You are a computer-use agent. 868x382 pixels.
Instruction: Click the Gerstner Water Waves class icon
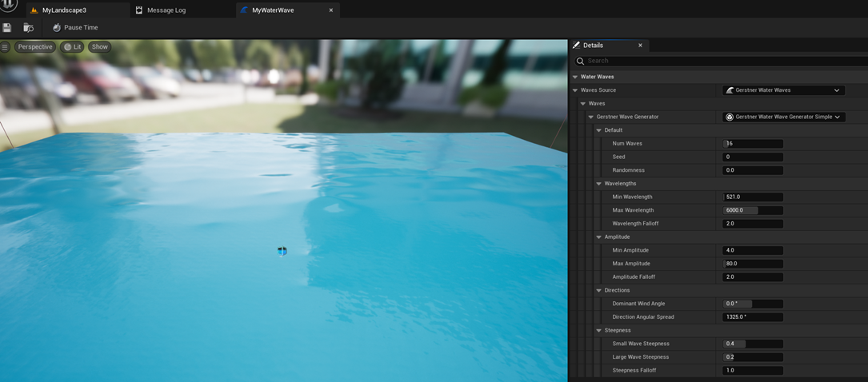[730, 90]
